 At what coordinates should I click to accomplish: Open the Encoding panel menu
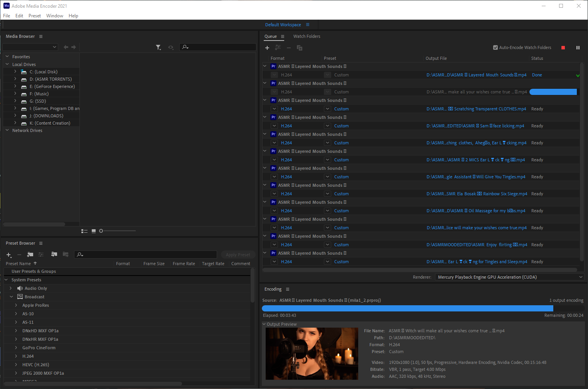288,289
